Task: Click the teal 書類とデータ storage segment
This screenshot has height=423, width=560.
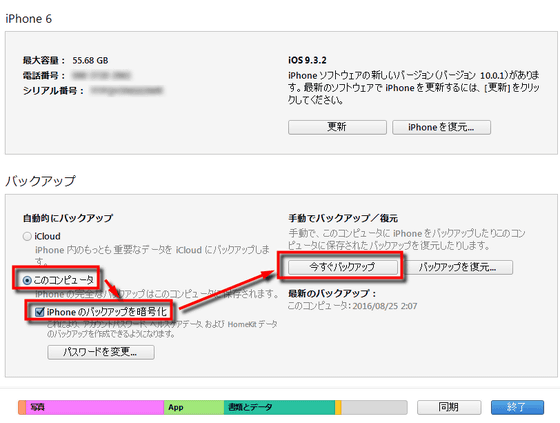Action: coord(279,407)
